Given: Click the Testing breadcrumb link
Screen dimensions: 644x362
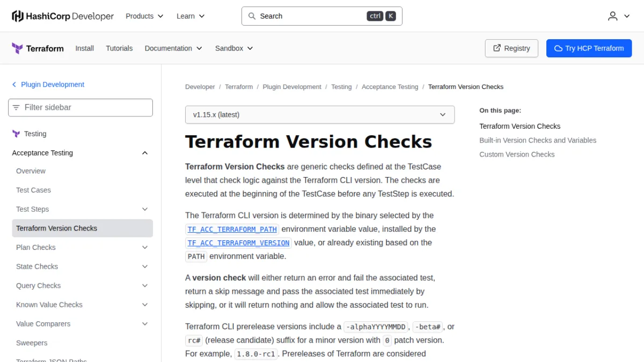Looking at the screenshot, I should coord(341,87).
